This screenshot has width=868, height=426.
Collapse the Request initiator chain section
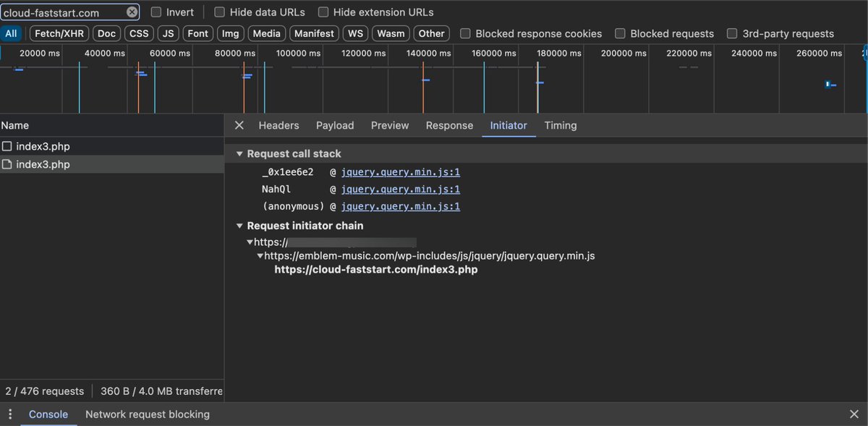(x=240, y=226)
